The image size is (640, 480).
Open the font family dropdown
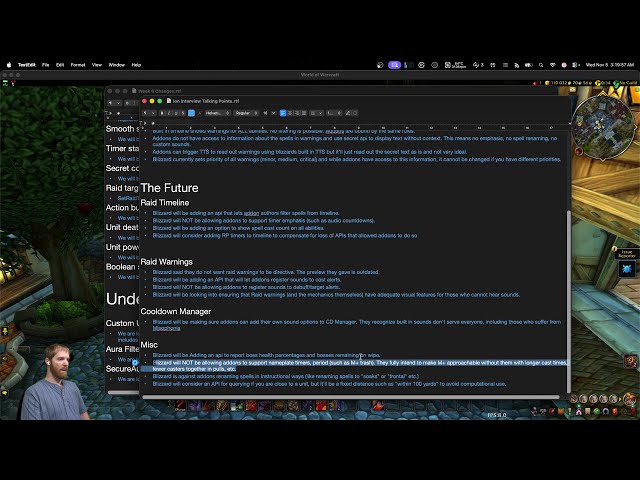pos(218,113)
